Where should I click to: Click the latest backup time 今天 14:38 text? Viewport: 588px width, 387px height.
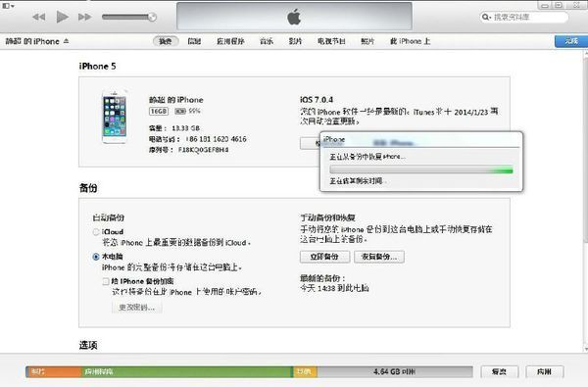pyautogui.click(x=334, y=288)
